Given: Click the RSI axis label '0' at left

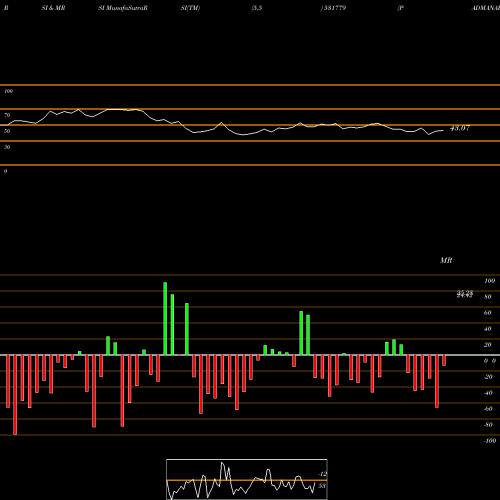Looking at the screenshot, I should pos(5,171).
